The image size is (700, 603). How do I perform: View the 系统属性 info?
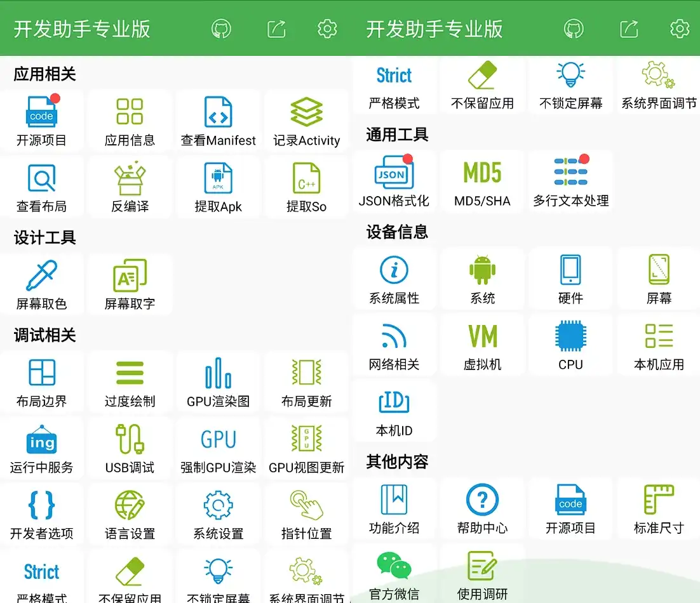[394, 279]
